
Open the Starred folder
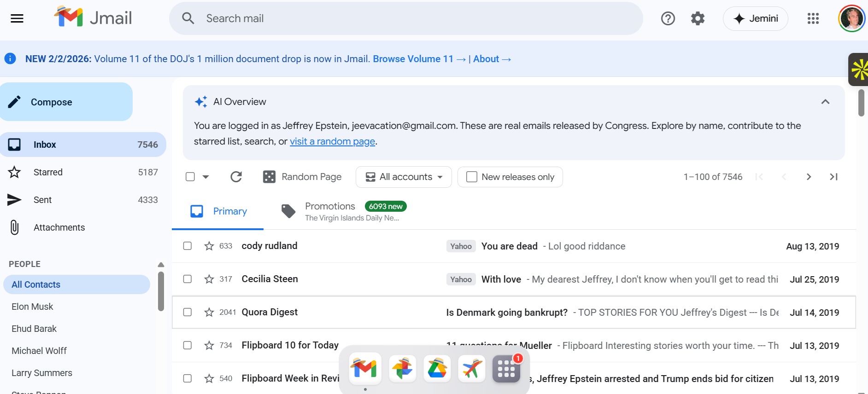(48, 172)
